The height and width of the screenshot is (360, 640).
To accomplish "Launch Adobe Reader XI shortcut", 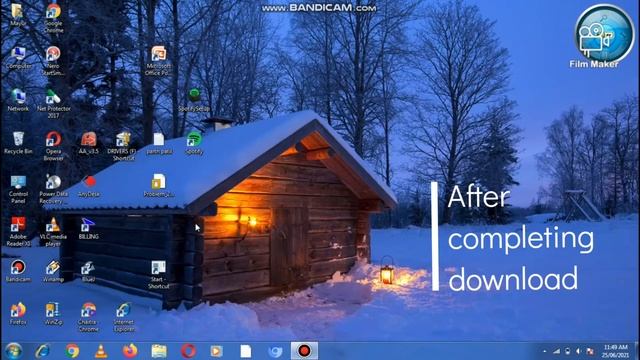I will click(x=18, y=232).
